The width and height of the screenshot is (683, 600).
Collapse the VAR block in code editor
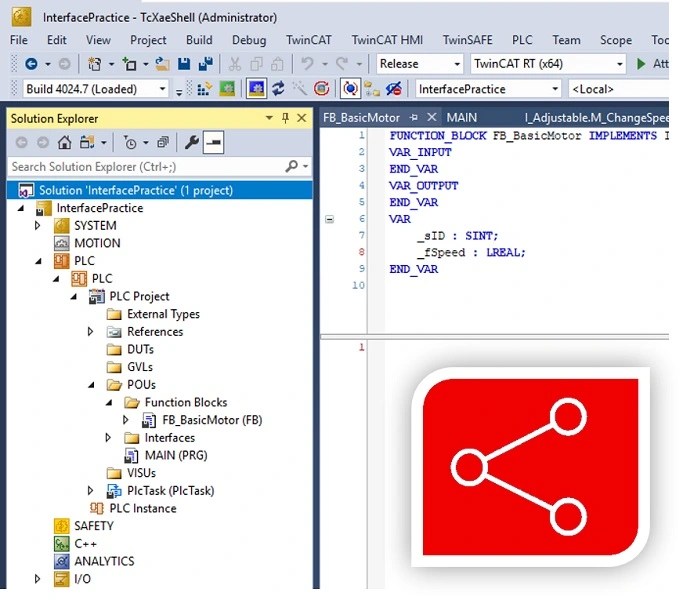pos(330,219)
